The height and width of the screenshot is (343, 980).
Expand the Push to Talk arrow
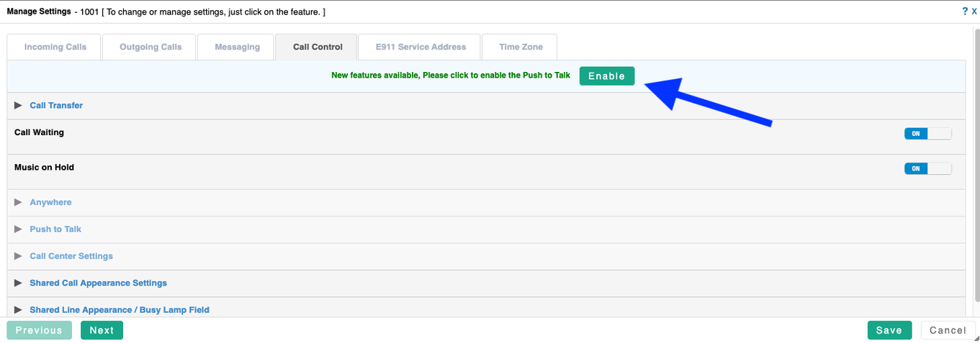click(x=18, y=229)
